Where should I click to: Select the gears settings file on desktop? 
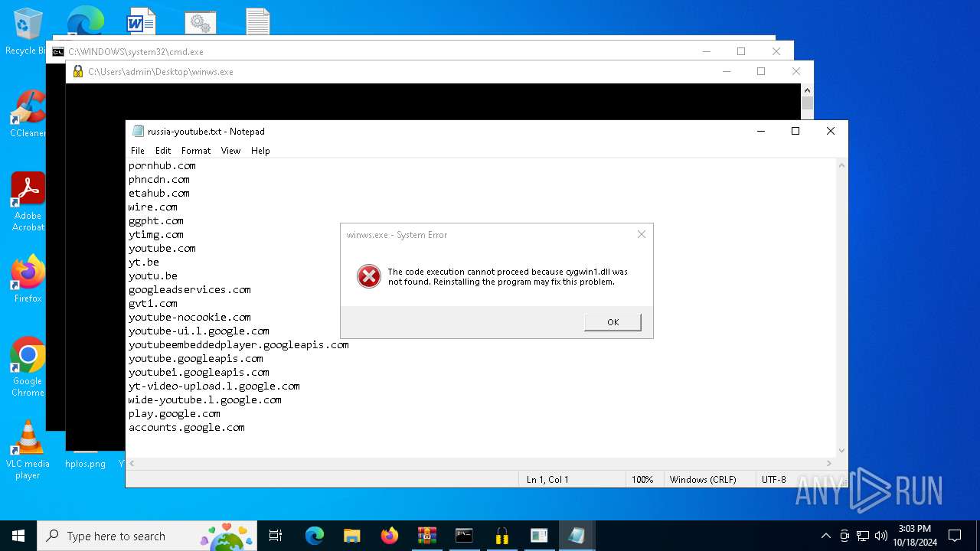[201, 21]
